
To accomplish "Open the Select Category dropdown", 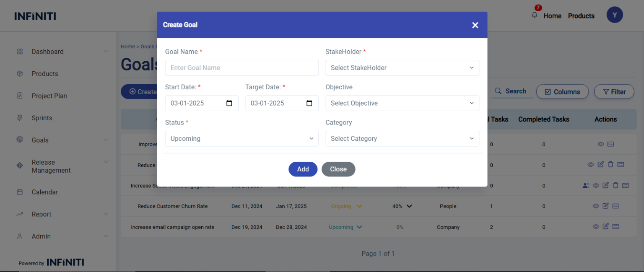I will click(402, 139).
